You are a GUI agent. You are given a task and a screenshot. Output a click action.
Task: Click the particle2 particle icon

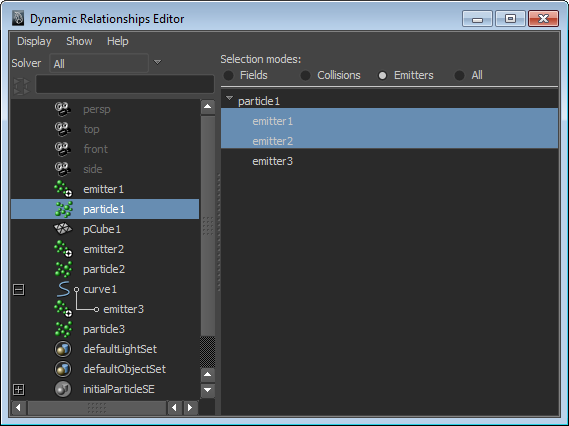pyautogui.click(x=64, y=269)
